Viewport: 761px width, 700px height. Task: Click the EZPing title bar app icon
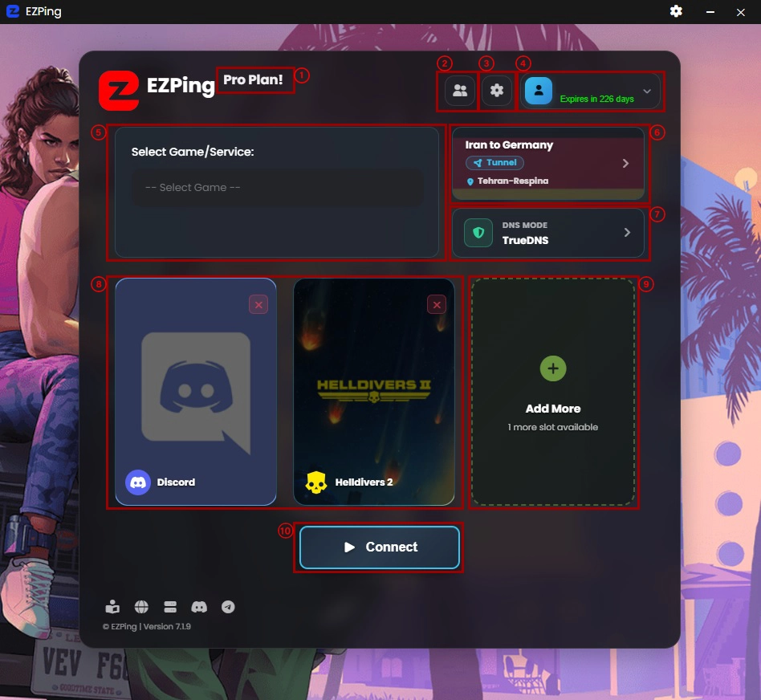pos(13,11)
